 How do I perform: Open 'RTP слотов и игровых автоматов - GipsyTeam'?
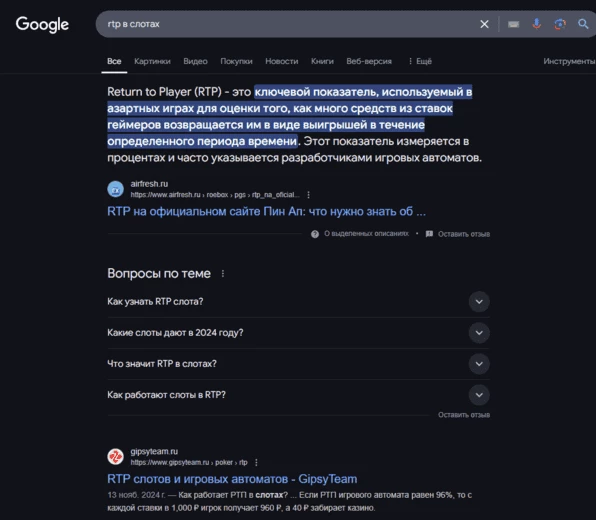(232, 479)
